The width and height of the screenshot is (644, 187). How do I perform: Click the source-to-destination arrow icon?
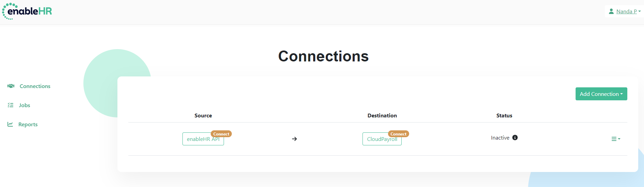pos(294,139)
